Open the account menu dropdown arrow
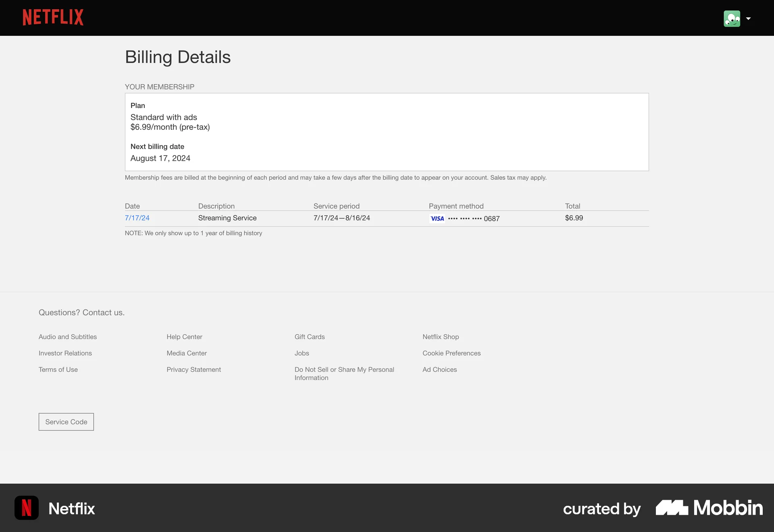The image size is (774, 532). (749, 19)
